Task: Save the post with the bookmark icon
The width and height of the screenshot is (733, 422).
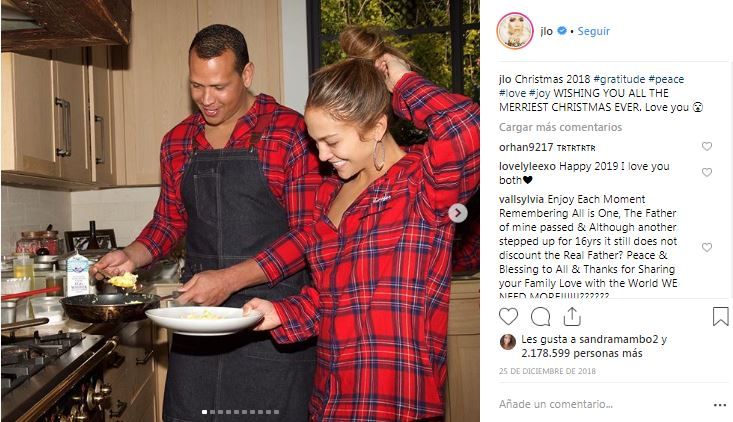Action: 720,316
